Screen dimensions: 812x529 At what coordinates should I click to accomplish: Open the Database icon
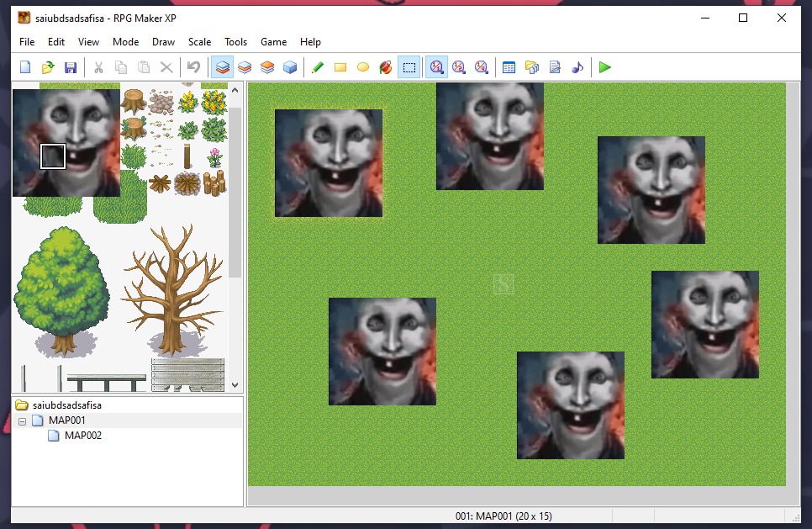coord(509,67)
